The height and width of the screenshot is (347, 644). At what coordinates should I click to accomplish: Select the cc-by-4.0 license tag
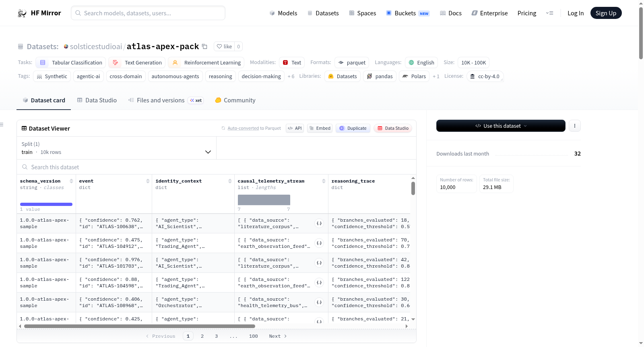point(485,77)
